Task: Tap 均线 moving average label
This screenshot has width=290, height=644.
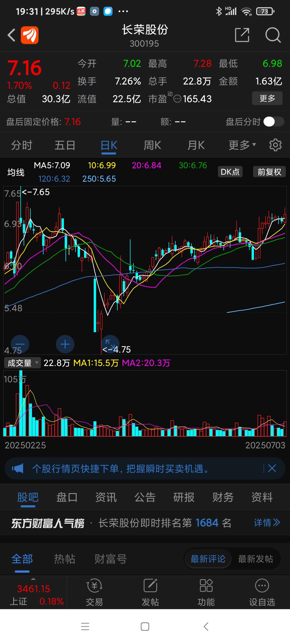Action: [16, 172]
